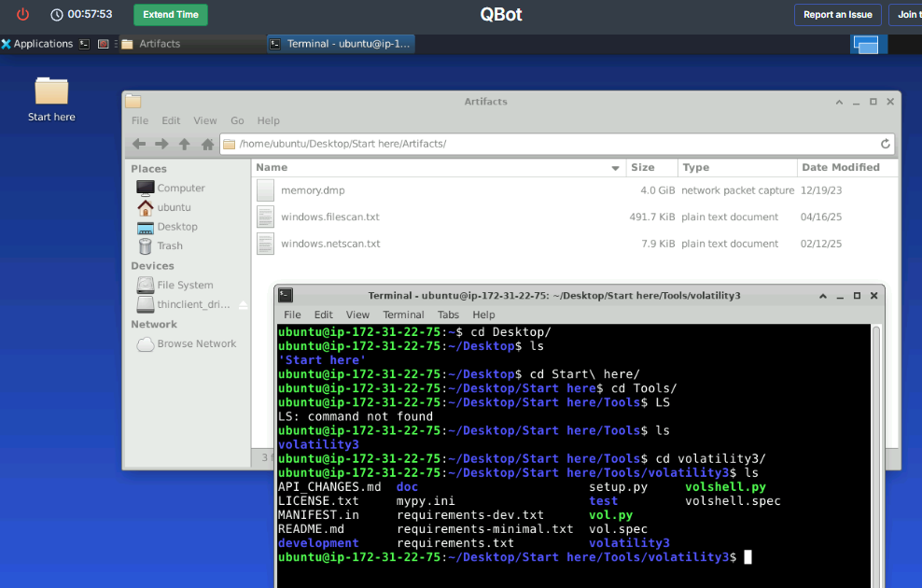Click the home folder toolbar icon
922x588 pixels.
pyautogui.click(x=207, y=144)
